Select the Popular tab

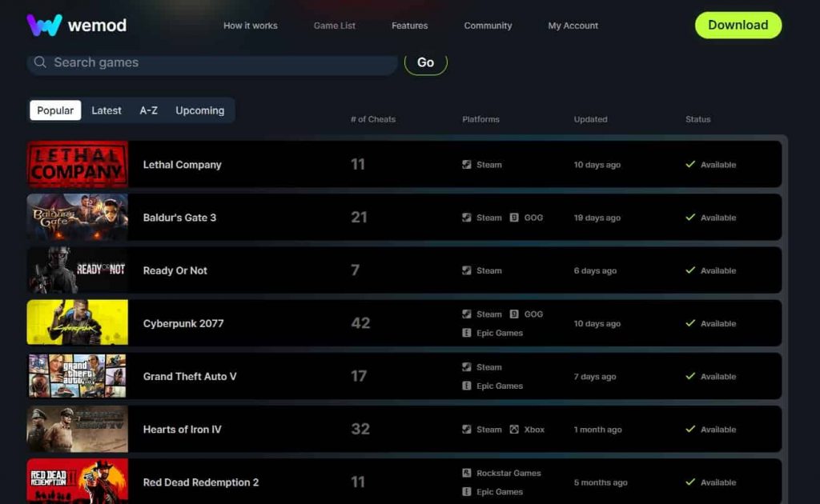[55, 110]
